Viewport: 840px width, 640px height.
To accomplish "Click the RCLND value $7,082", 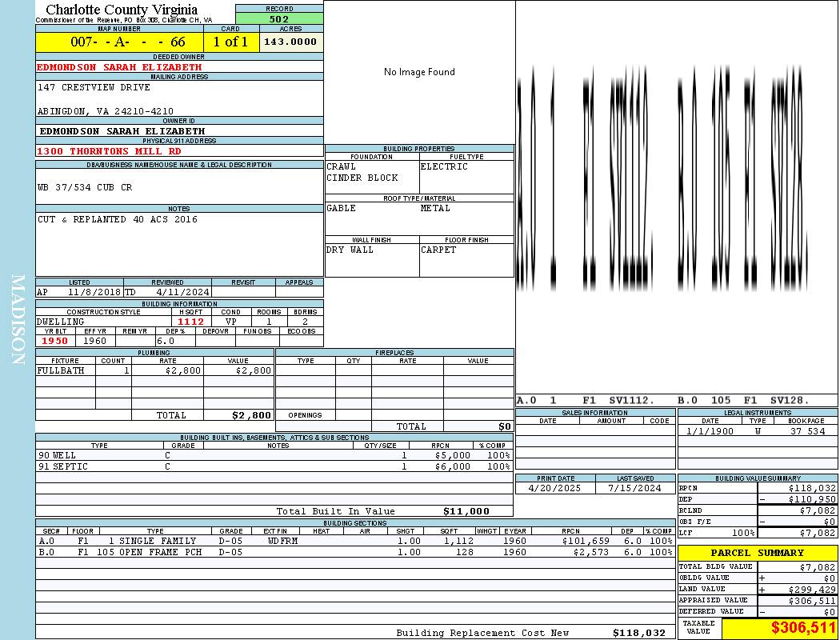I will coord(818,511).
